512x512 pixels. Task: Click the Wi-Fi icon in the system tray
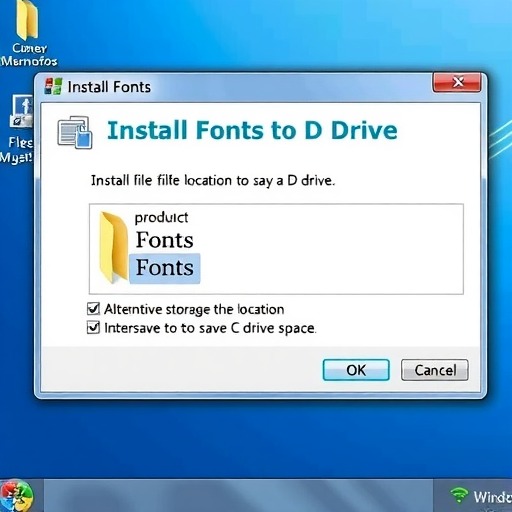(x=459, y=495)
